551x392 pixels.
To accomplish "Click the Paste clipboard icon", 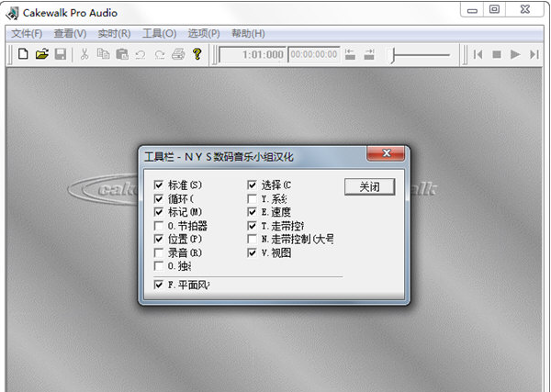I will pyautogui.click(x=122, y=54).
